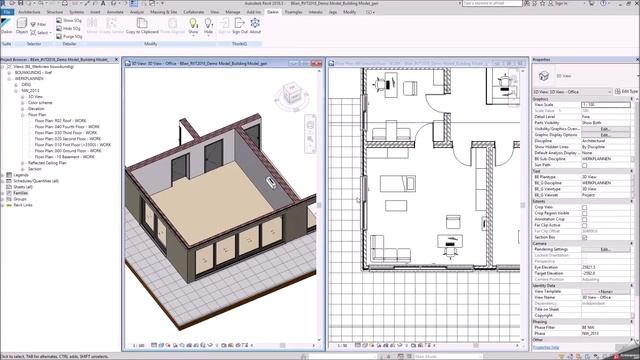Click the floor plan view vertical scrollbar
Image resolution: width=640 pixels, height=360 pixels.
pyautogui.click(x=522, y=205)
